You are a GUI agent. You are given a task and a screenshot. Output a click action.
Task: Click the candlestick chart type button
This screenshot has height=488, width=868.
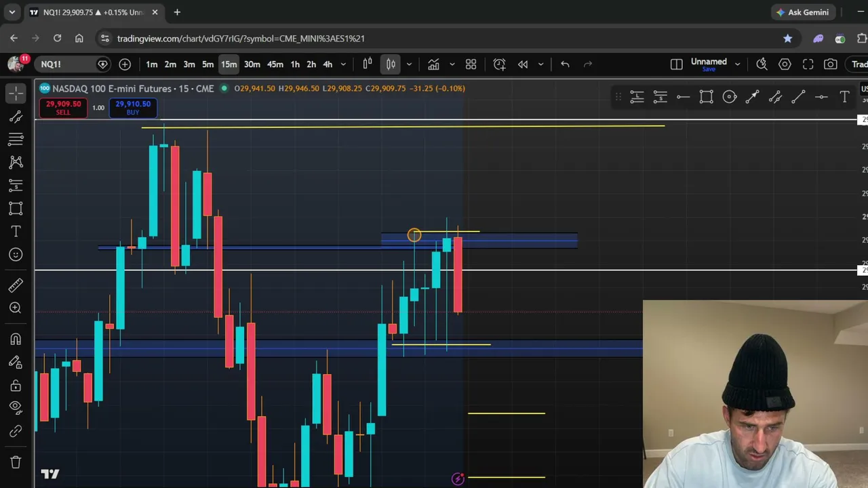click(x=391, y=64)
